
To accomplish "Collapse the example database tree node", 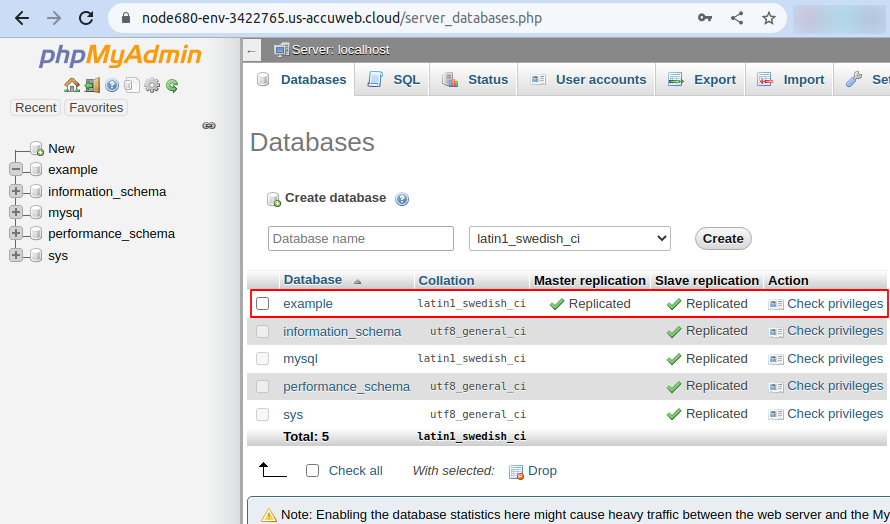I will pyautogui.click(x=16, y=170).
